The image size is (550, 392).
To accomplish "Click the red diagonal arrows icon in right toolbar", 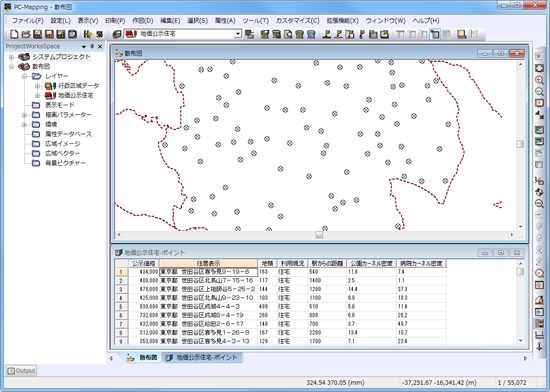I will 539,115.
